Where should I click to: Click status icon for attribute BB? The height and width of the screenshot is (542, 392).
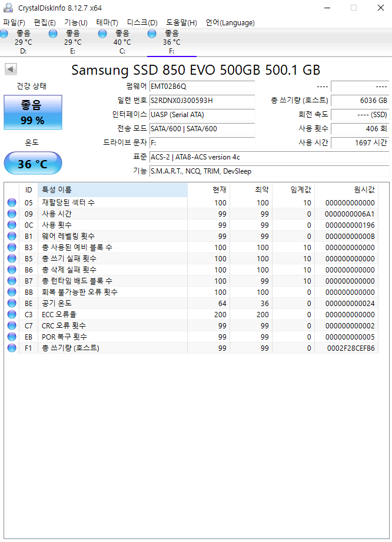click(x=12, y=292)
